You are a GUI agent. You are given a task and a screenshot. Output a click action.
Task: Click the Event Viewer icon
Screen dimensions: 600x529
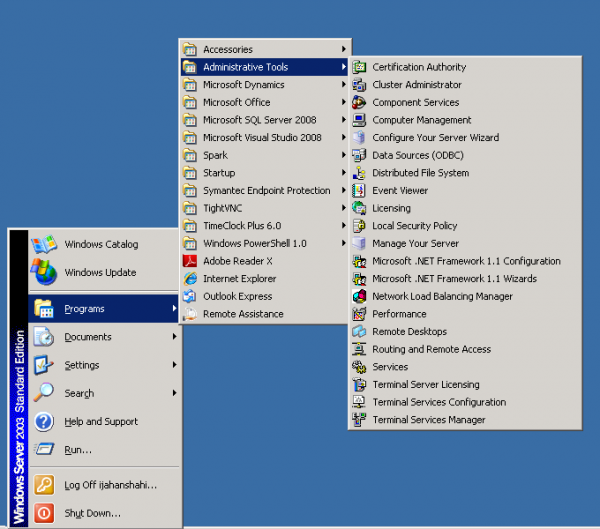tap(360, 191)
